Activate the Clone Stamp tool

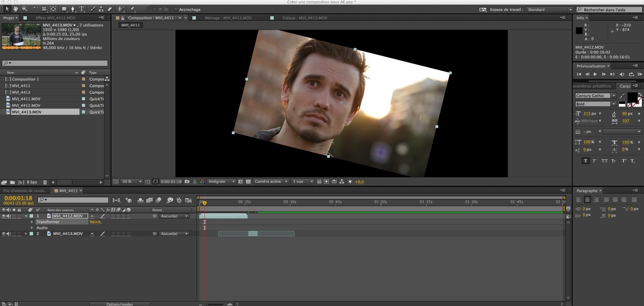(101, 9)
